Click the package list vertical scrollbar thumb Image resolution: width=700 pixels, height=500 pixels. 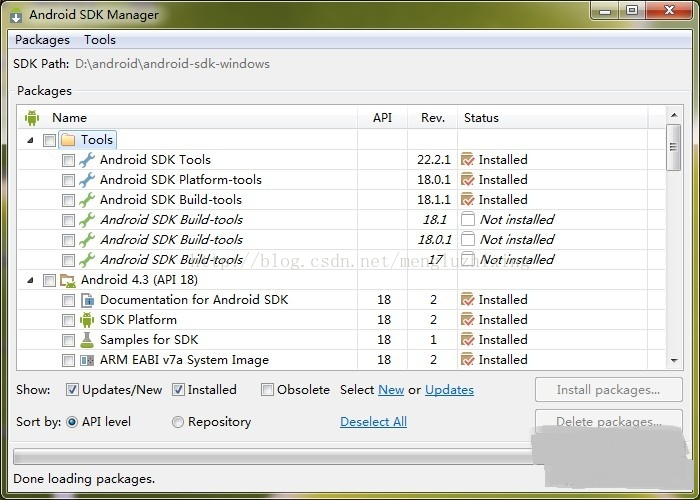click(x=674, y=147)
